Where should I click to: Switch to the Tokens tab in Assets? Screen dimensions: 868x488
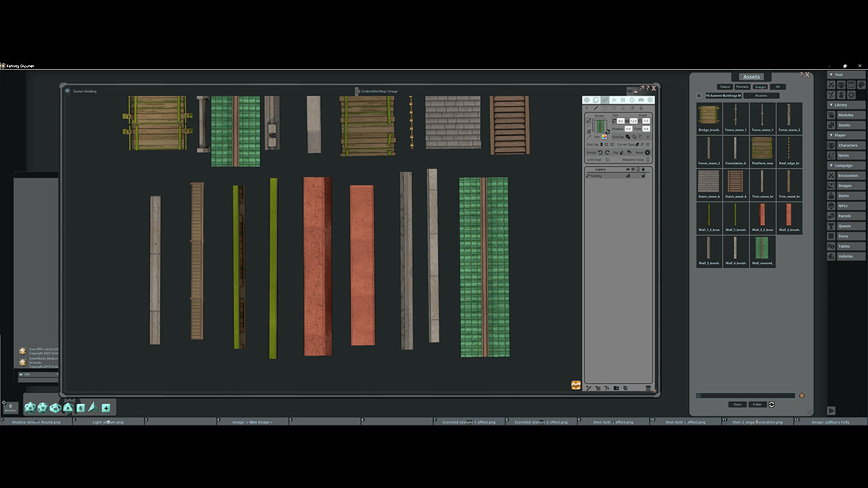[x=725, y=86]
